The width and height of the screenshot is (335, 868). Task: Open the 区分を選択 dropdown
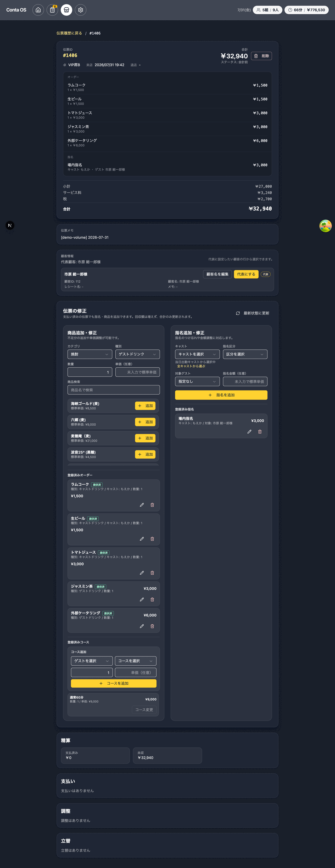[x=245, y=354]
